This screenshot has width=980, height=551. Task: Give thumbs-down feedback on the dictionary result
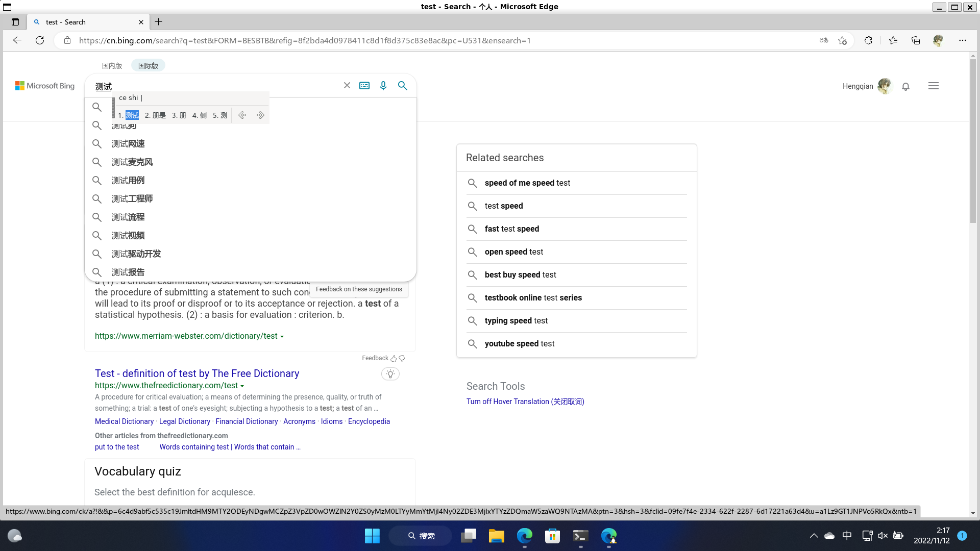[401, 359]
